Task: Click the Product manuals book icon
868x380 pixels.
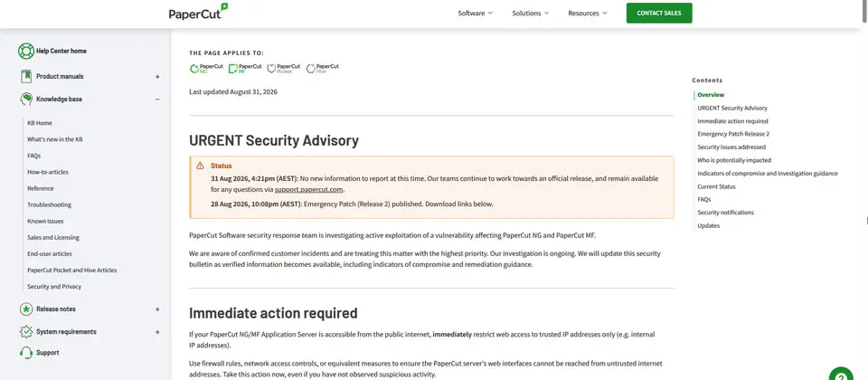Action: 26,76
